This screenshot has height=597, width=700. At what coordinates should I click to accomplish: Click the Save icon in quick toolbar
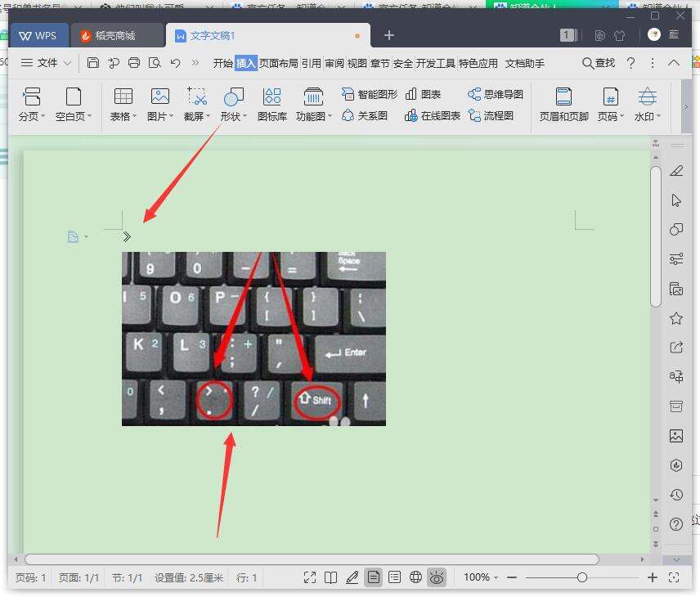93,62
